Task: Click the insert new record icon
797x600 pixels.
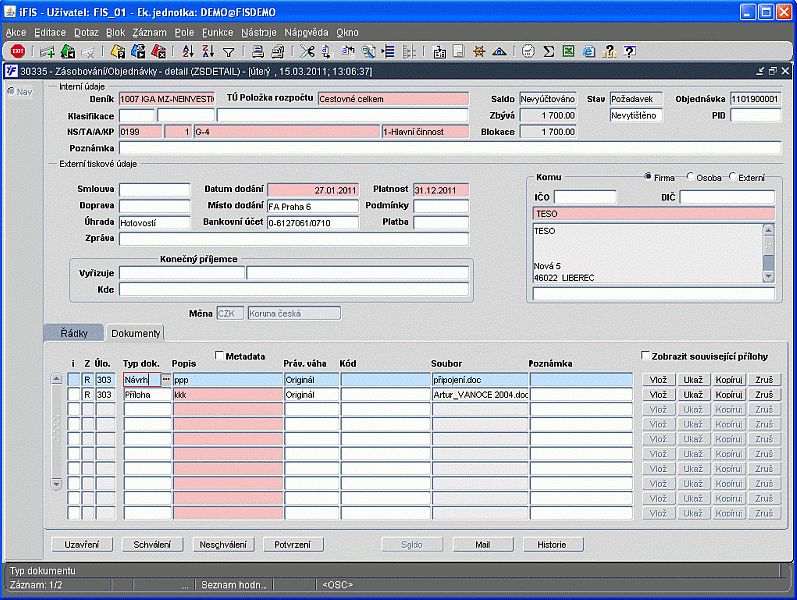Action: [47, 51]
